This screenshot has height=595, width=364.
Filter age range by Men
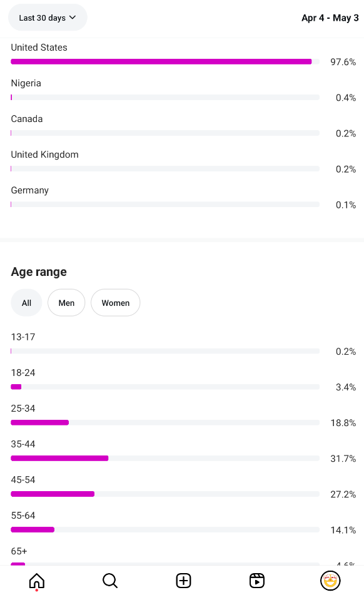(66, 303)
